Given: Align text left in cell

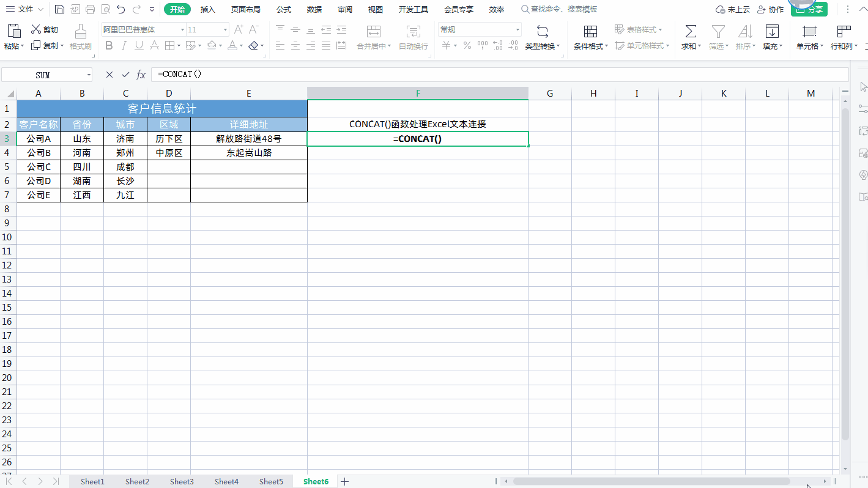Looking at the screenshot, I should (280, 45).
